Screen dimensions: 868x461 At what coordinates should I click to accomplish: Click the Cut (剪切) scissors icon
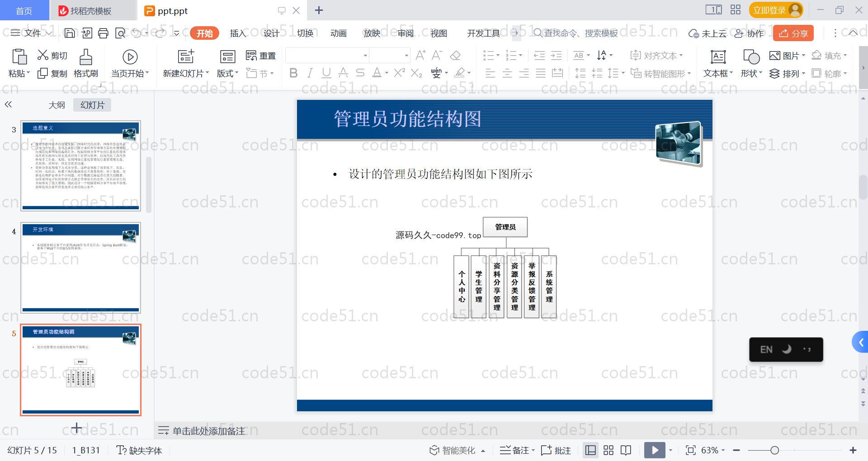point(43,55)
